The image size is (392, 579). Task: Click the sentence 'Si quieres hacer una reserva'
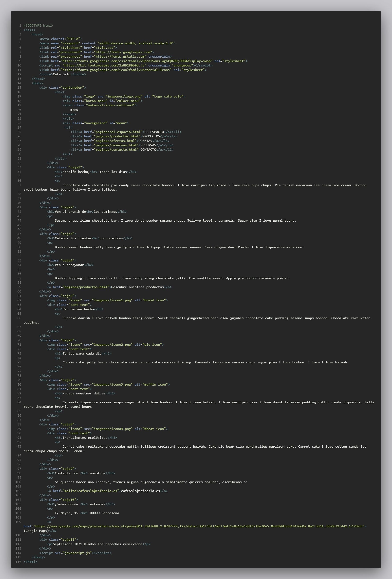click(x=151, y=482)
